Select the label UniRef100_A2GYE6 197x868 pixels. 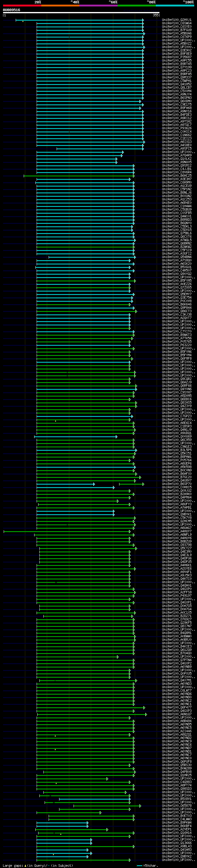point(177,568)
